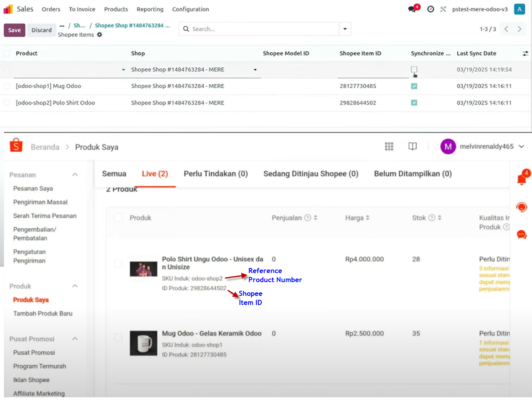Click the melvinrenaldy465 profile avatar
The width and height of the screenshot is (532, 411).
click(448, 147)
